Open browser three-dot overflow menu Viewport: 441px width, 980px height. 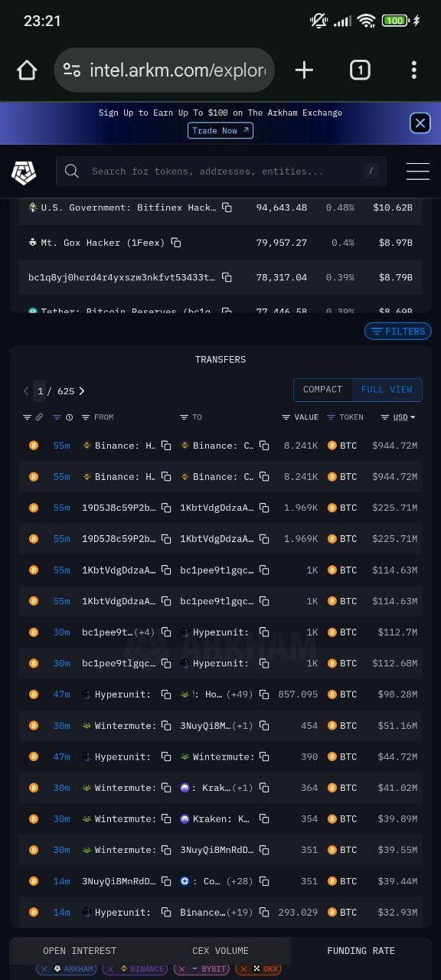tap(413, 70)
